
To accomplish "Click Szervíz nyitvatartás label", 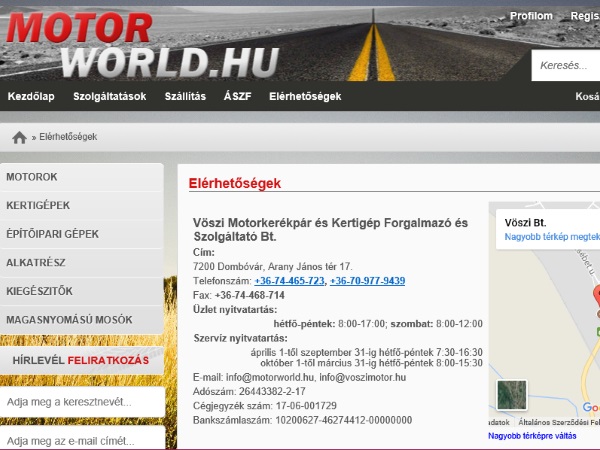I will point(240,338).
